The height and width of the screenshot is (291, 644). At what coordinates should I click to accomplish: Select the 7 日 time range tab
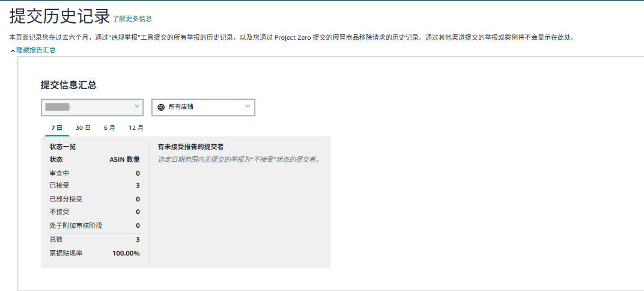click(x=56, y=127)
